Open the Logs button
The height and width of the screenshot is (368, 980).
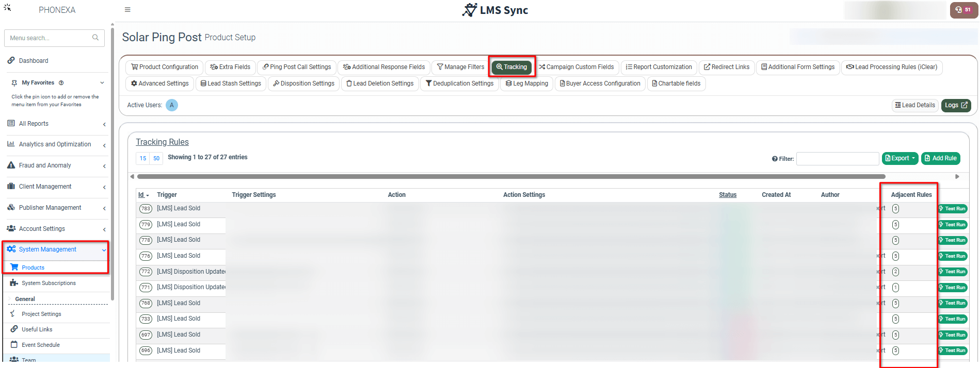(x=956, y=105)
